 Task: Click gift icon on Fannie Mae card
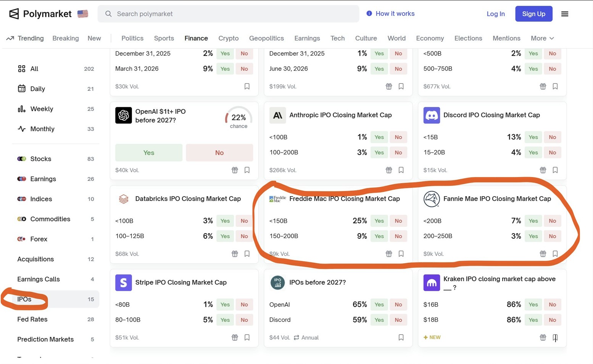pos(543,254)
